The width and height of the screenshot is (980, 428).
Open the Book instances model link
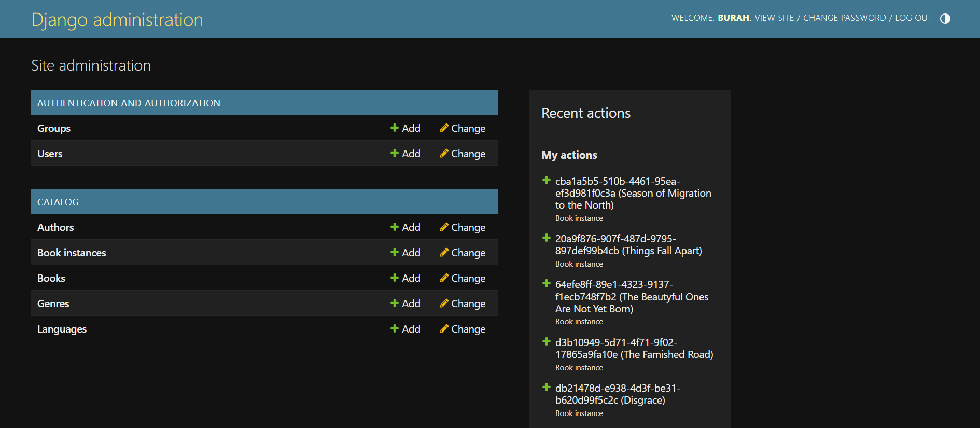[72, 253]
